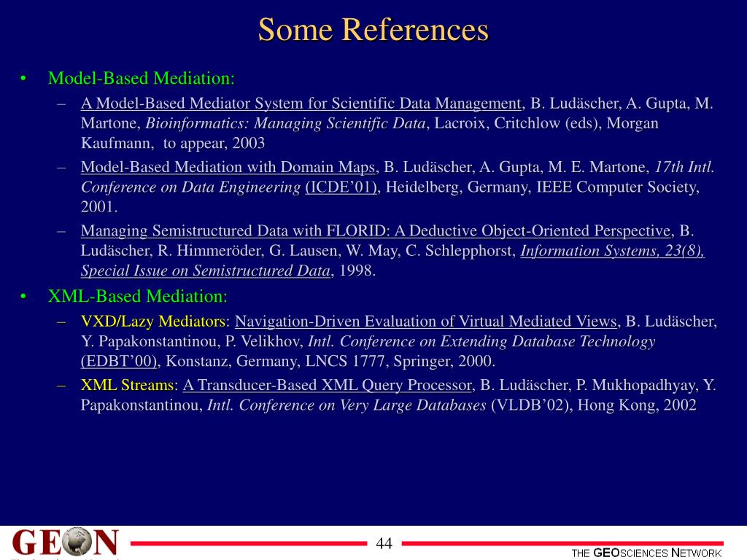Click 'THE GEOSCIENCES NETWORK' footer text
Image resolution: width=747 pixels, height=560 pixels.
(x=646, y=553)
